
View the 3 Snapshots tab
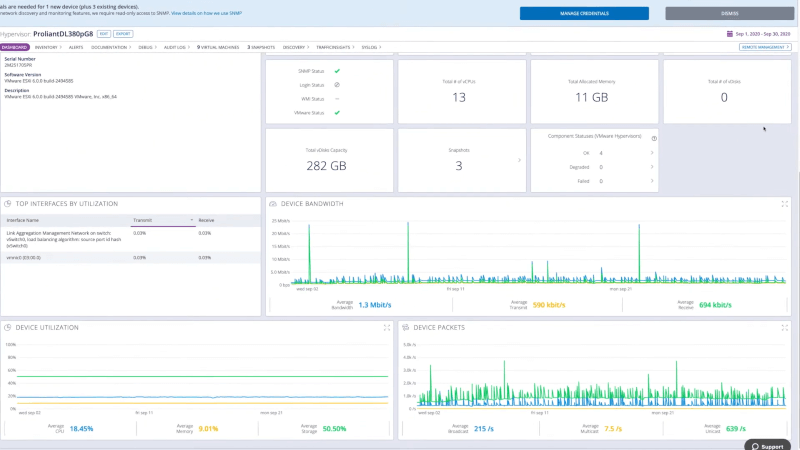(x=261, y=47)
